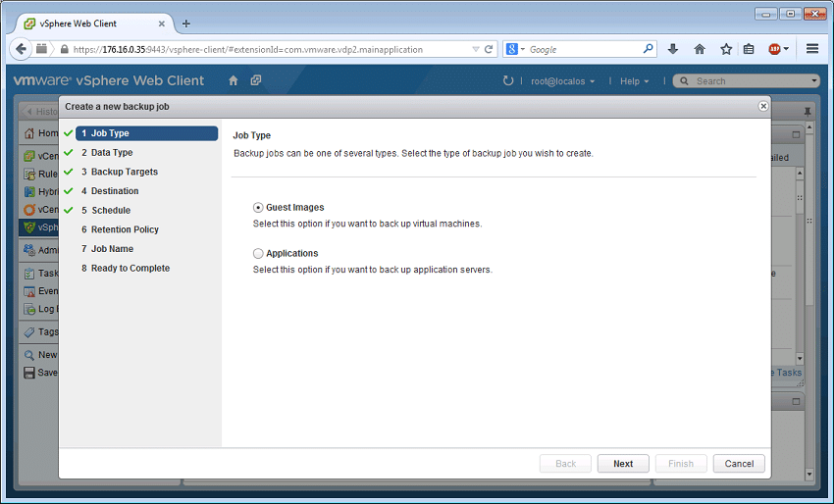The image size is (834, 504).
Task: Click the Adblock Plus ABP icon
Action: pos(774,49)
